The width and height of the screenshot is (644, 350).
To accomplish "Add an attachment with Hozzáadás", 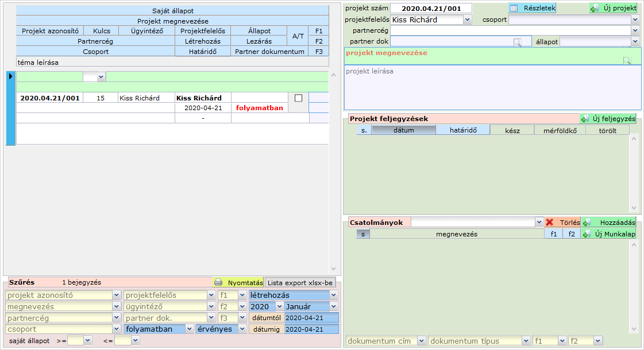I will click(608, 222).
